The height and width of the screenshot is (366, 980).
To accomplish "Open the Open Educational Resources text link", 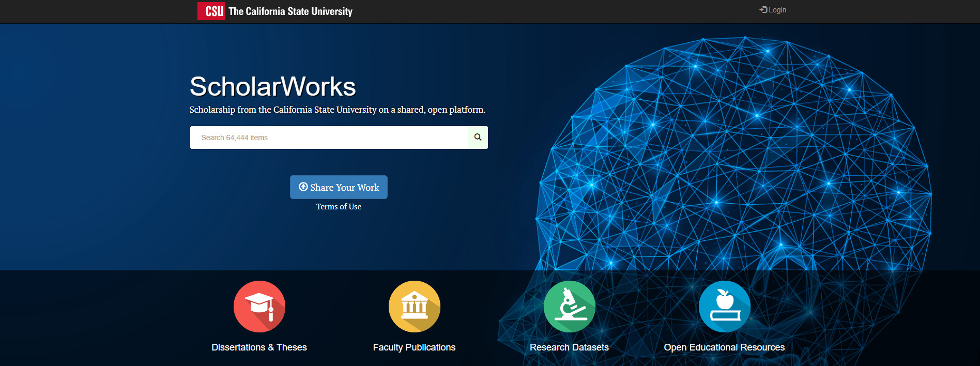I will click(x=725, y=347).
